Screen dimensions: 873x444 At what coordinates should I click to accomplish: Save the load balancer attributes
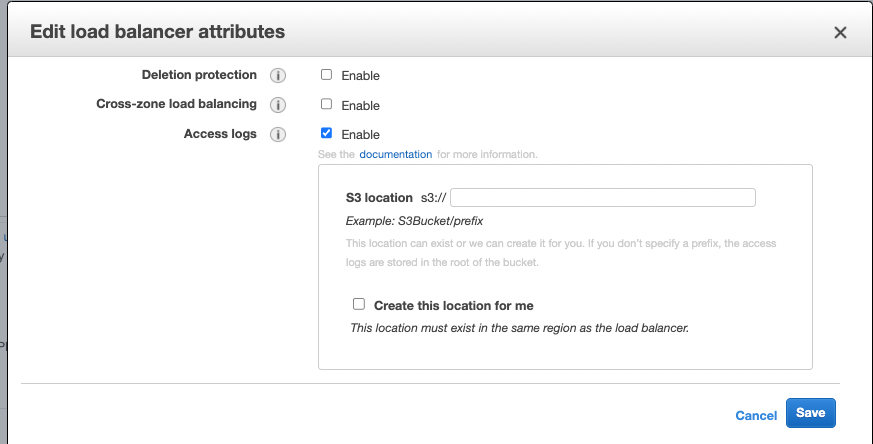click(810, 413)
